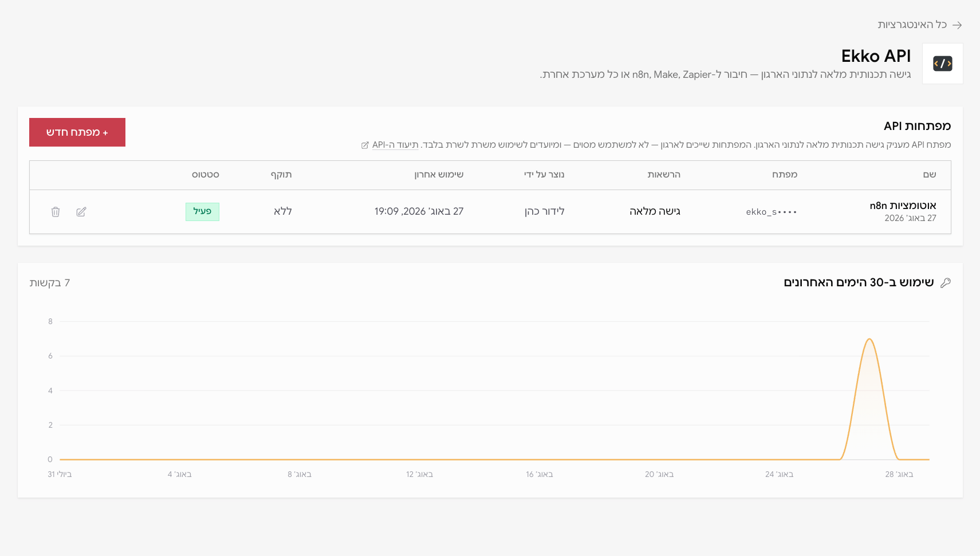Viewport: 980px width, 556px height.
Task: Click the נוצר על ידי column header
Action: pyautogui.click(x=544, y=175)
